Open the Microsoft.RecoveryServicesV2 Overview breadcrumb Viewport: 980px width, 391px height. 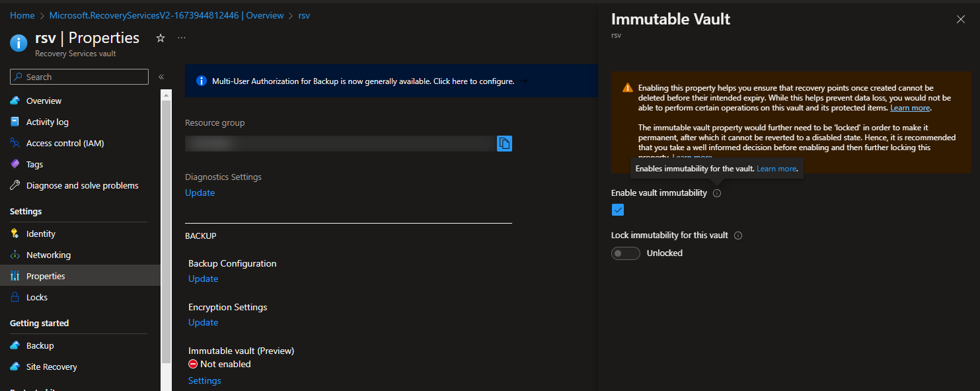point(167,15)
